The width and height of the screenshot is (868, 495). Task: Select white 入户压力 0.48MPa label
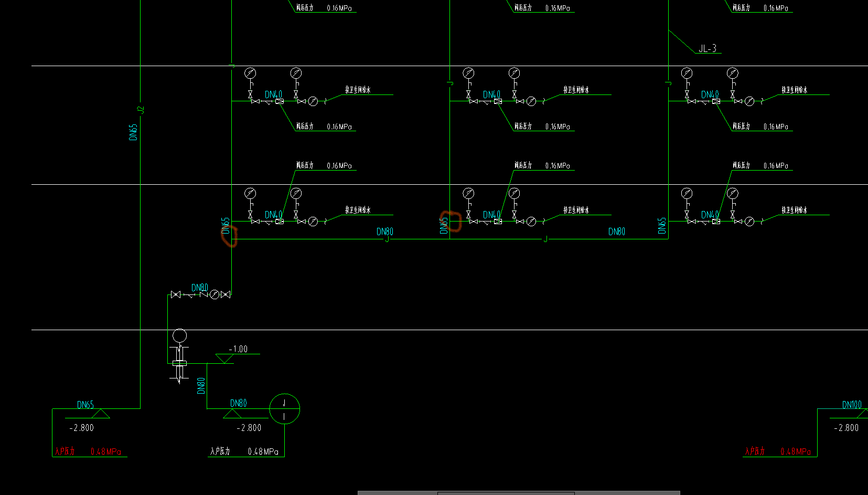coord(244,451)
